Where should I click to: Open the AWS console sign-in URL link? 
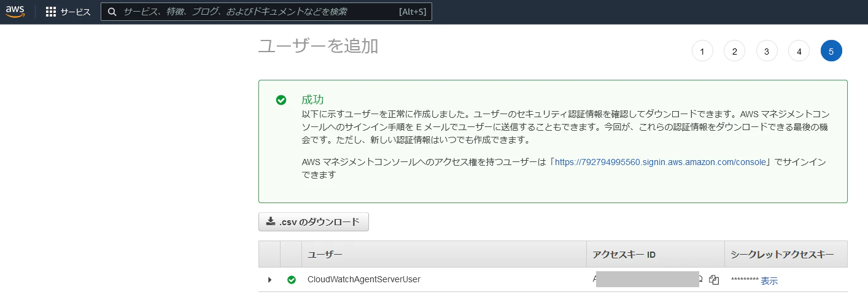(x=661, y=163)
